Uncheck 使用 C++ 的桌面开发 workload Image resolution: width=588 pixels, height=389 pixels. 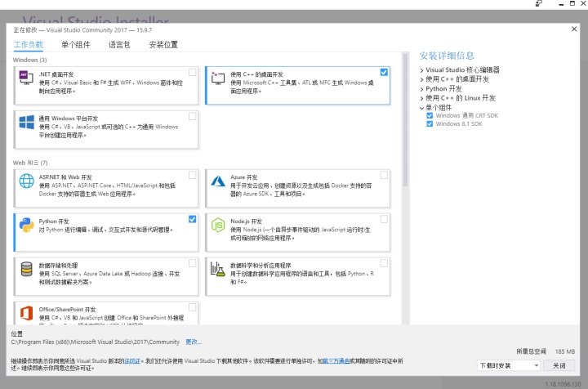[384, 73]
